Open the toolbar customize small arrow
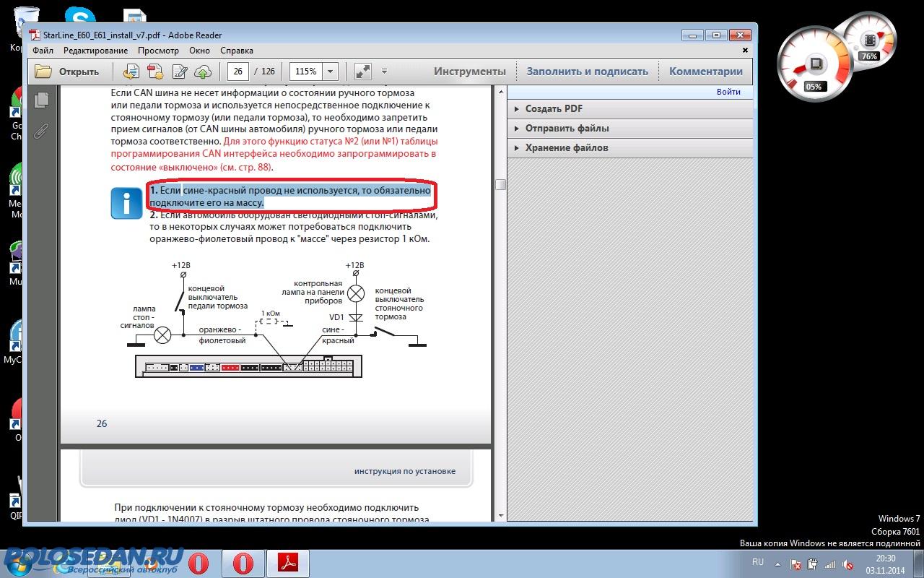This screenshot has height=578, width=924. click(384, 72)
